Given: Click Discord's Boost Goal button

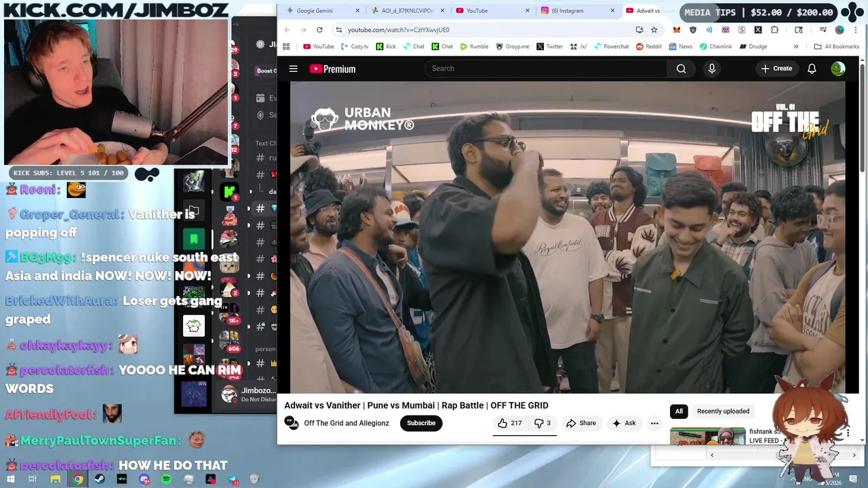Looking at the screenshot, I should [x=266, y=70].
